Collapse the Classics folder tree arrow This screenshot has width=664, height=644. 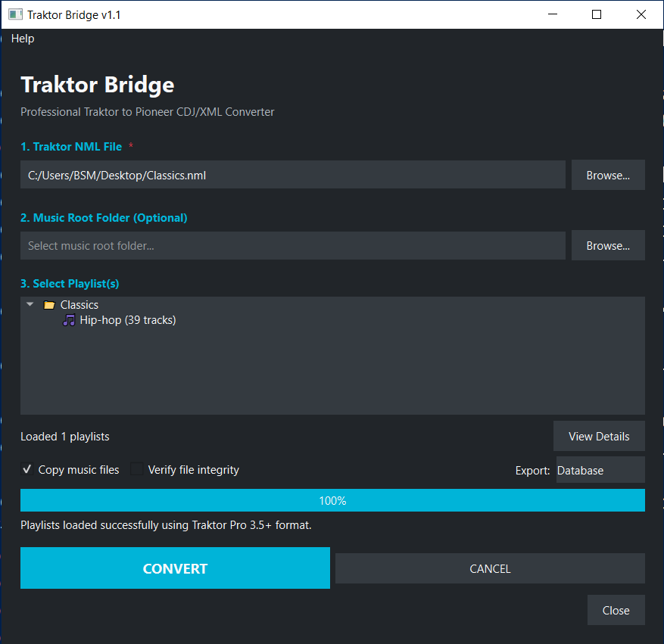(x=30, y=304)
